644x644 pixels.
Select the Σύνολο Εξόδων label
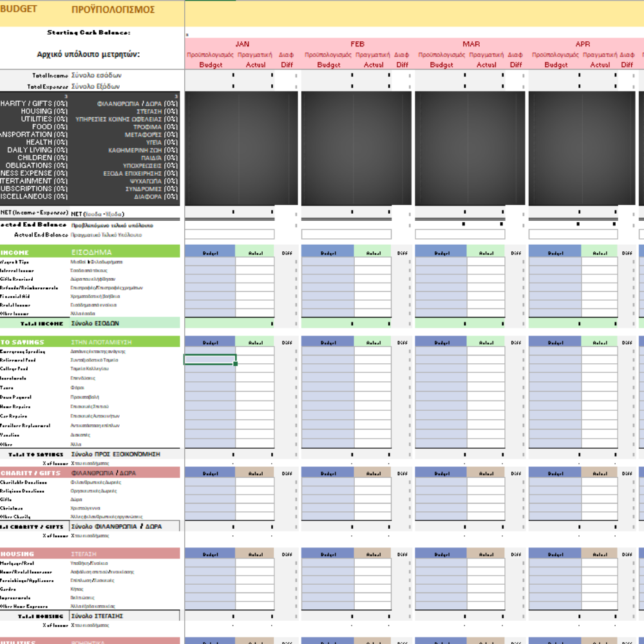click(96, 86)
